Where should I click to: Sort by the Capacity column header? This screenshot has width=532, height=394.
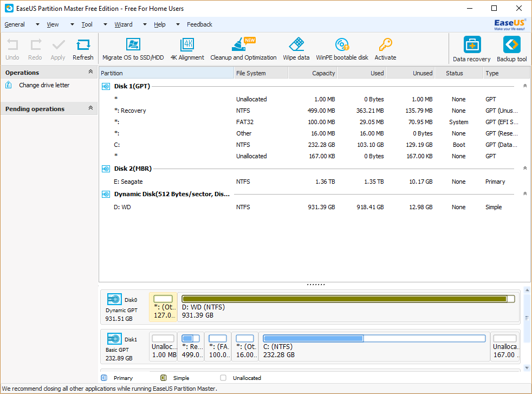313,73
